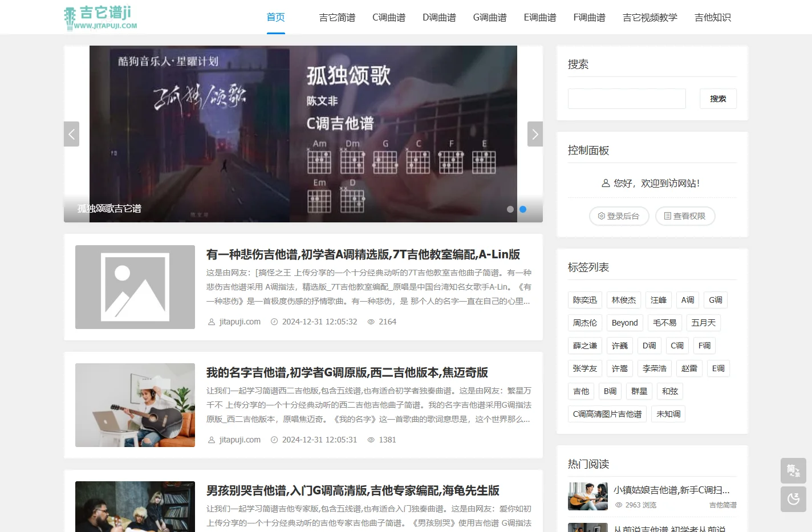
Task: Open 小镇姑娘吉他谱 thumbnail in hot reads
Action: (x=588, y=496)
